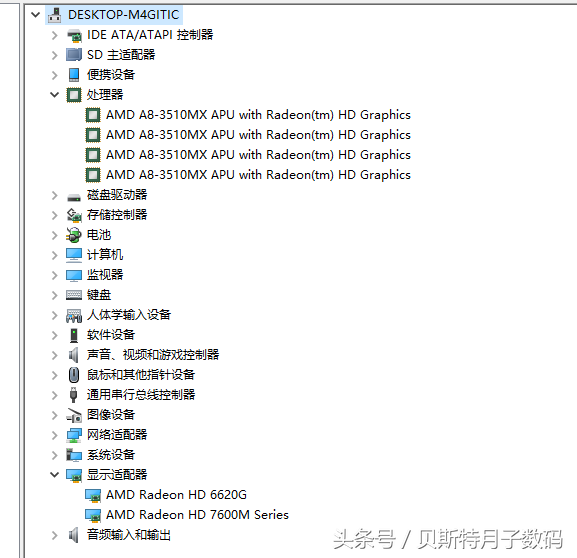Select the 监视器 label
Viewport: 577px width, 558px height.
point(105,275)
